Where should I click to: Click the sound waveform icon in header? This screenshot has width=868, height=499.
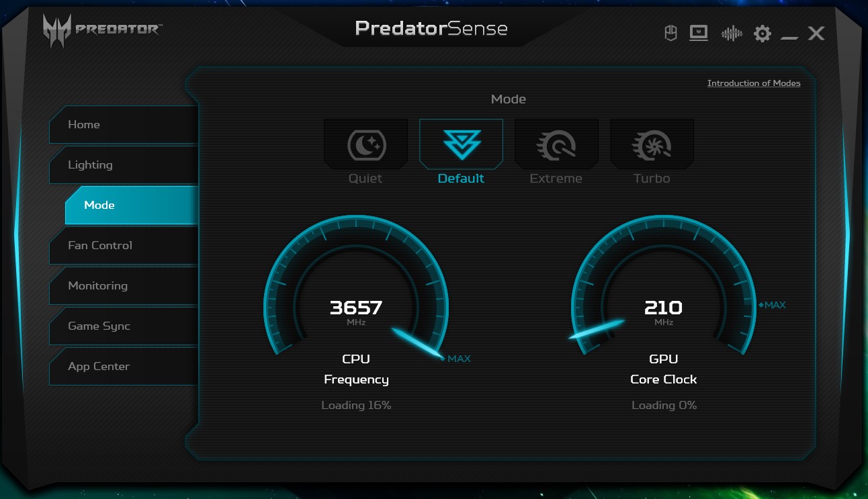[731, 34]
